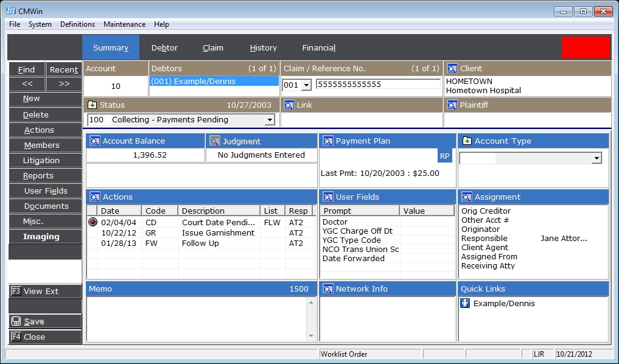Open the Payment Plan lookup icon

coord(328,141)
